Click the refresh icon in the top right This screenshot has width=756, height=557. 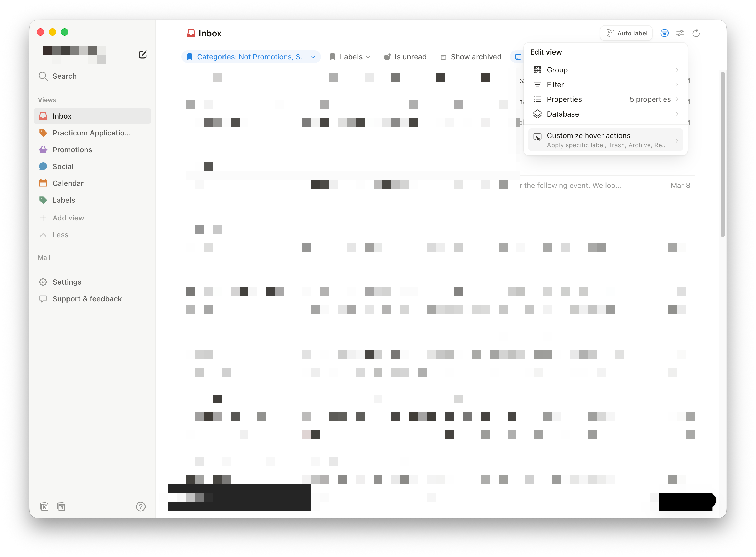click(x=696, y=33)
